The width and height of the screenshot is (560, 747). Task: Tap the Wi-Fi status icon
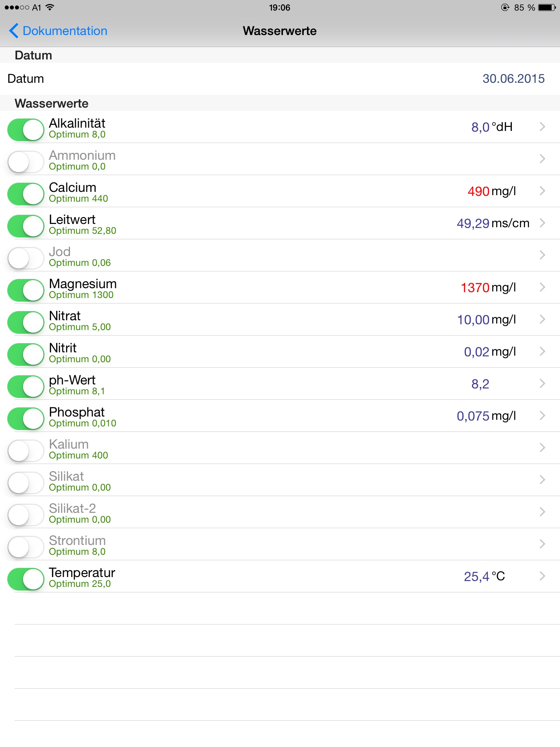pyautogui.click(x=50, y=7)
